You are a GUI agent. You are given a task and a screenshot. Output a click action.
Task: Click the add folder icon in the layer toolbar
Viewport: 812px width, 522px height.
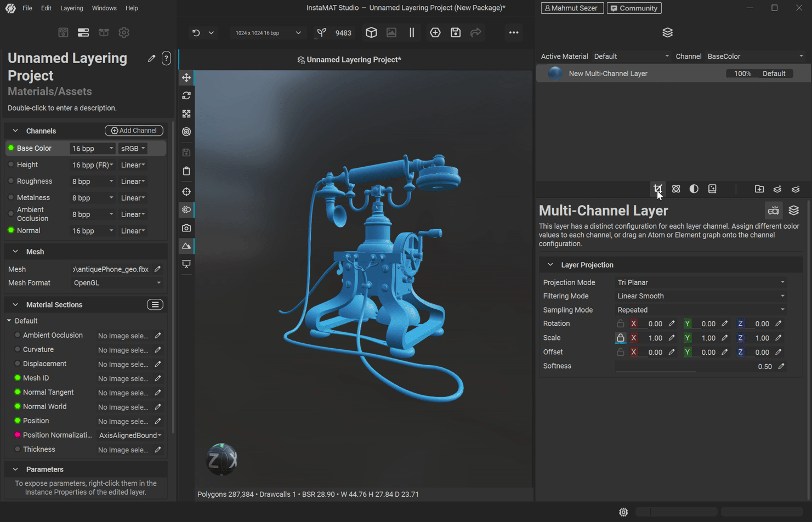pos(759,189)
